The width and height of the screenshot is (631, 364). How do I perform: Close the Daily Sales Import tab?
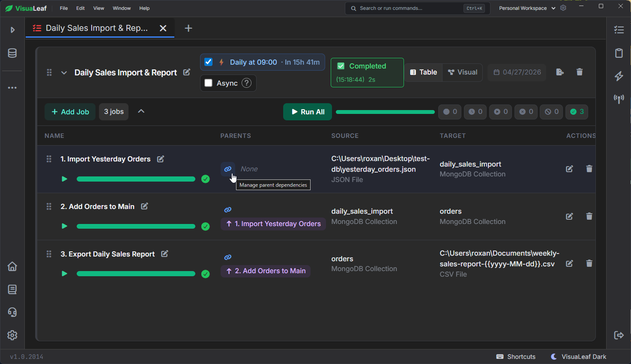click(x=163, y=28)
